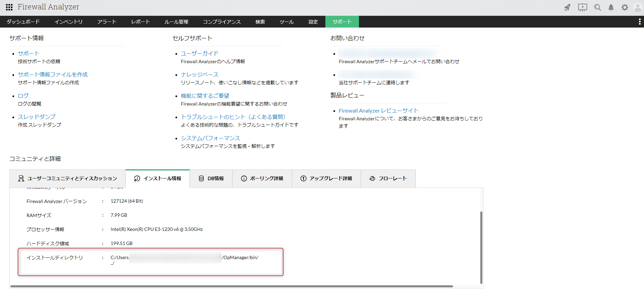Click サポート情報ファイルを作成 link

(53, 75)
